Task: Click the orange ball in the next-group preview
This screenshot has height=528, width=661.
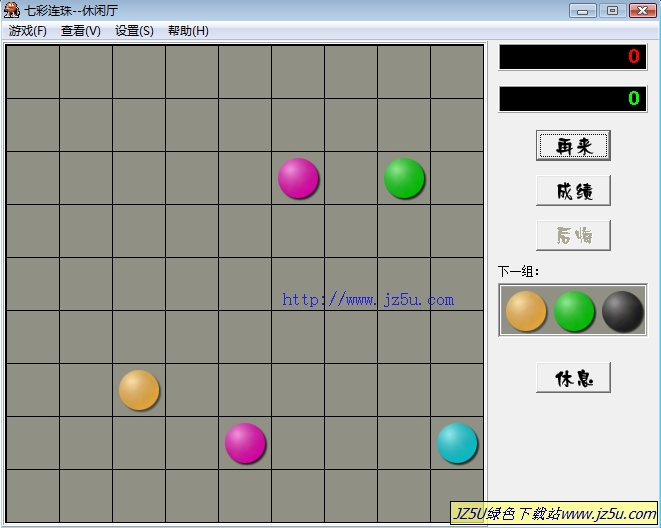Action: click(x=526, y=311)
